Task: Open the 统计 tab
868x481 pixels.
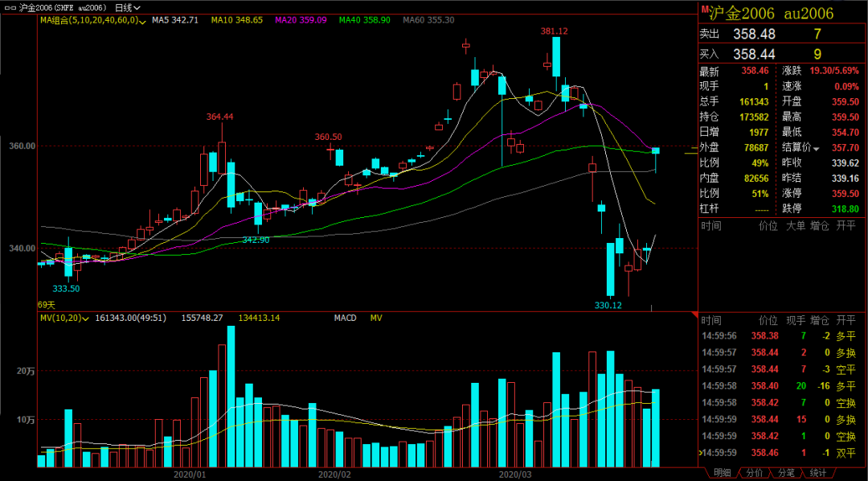Action: pos(817,473)
